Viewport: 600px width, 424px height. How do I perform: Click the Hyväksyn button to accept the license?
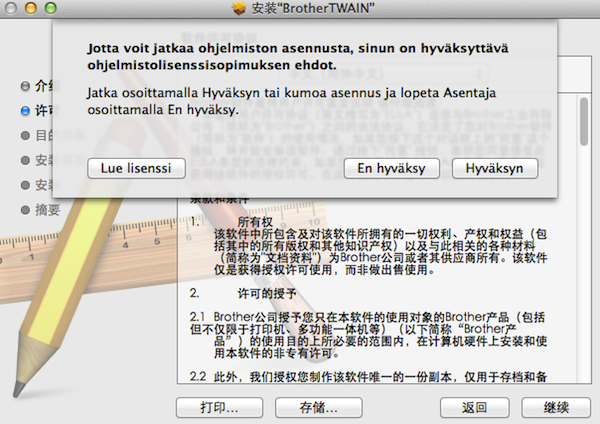click(495, 168)
